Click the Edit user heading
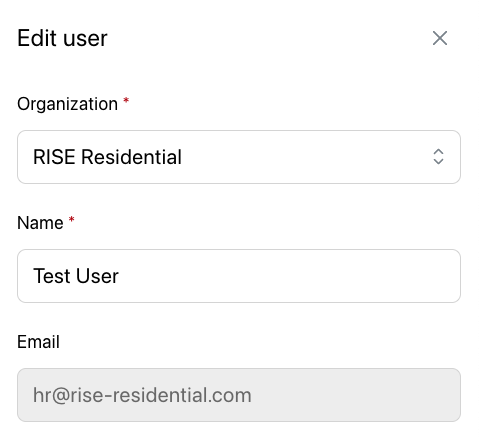The height and width of the screenshot is (439, 479). pos(62,38)
